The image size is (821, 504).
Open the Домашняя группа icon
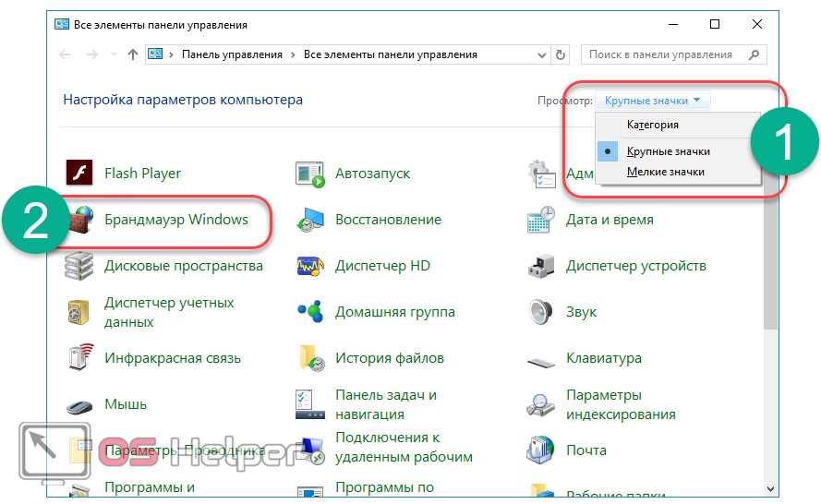[x=310, y=312]
